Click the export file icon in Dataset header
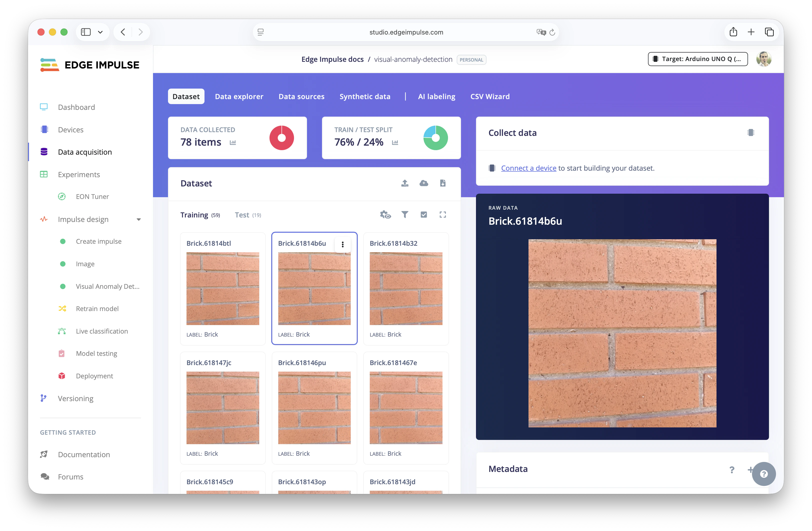Viewport: 812px width, 531px height. click(x=442, y=183)
